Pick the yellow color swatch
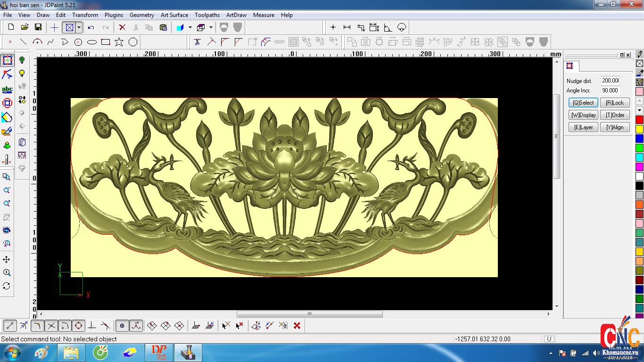644x362 pixels. tap(639, 129)
